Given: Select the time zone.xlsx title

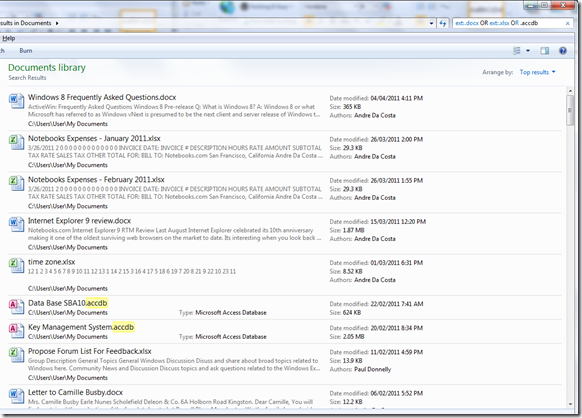Looking at the screenshot, I should click(52, 262).
